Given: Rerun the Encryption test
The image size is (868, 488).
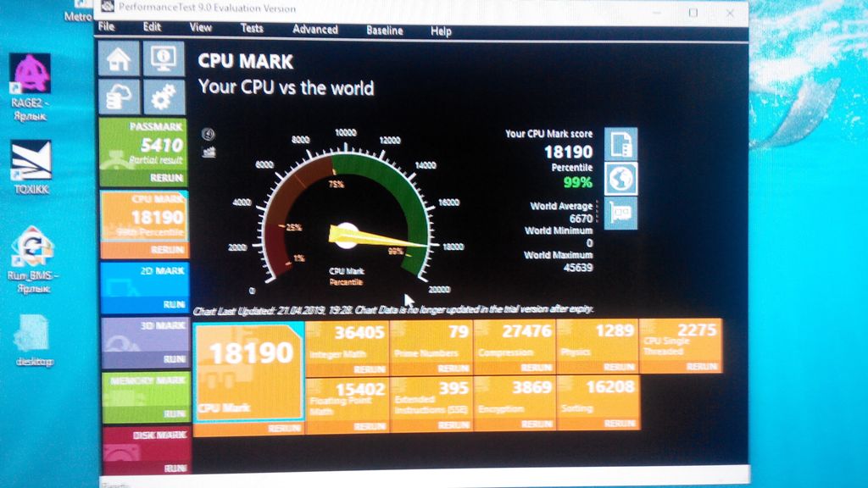Looking at the screenshot, I should pos(536,424).
